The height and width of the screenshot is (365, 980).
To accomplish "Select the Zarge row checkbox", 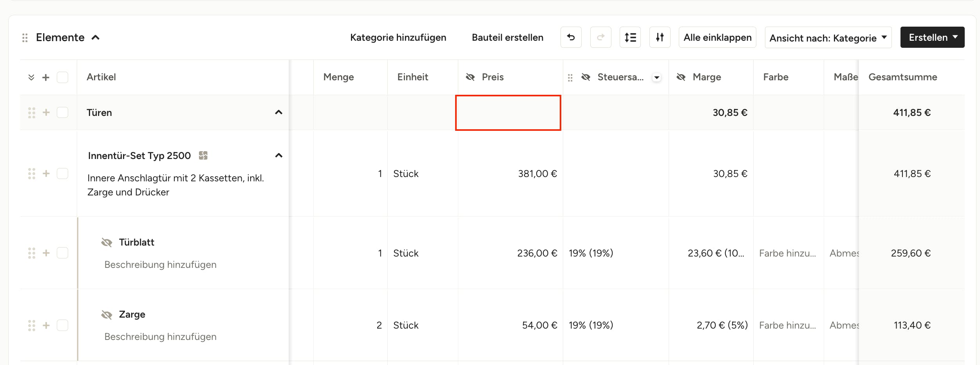I will pyautogui.click(x=63, y=325).
